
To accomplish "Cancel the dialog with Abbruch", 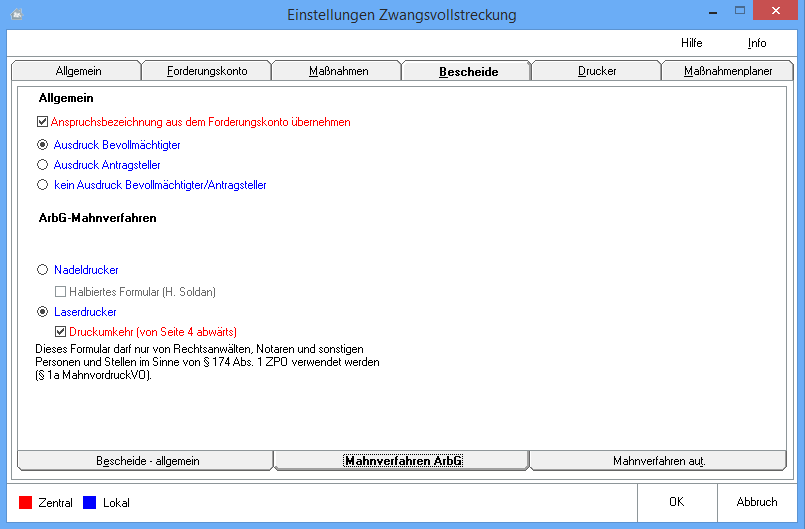I will 757,502.
